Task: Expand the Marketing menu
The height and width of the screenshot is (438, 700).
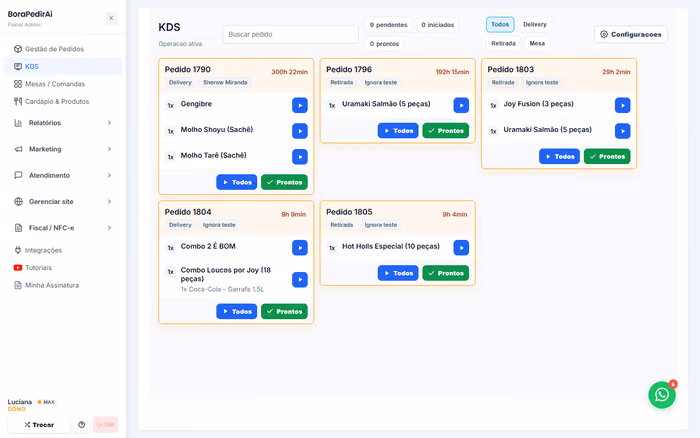Action: [62, 149]
